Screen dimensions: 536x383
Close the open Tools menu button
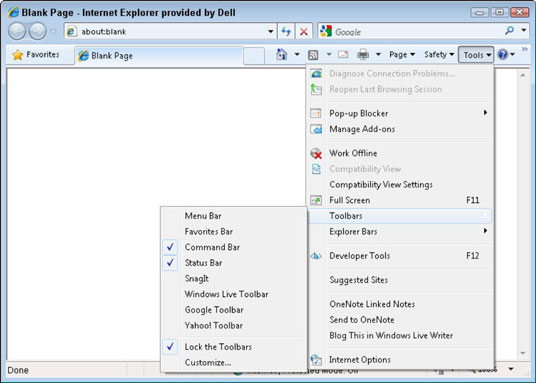point(476,55)
